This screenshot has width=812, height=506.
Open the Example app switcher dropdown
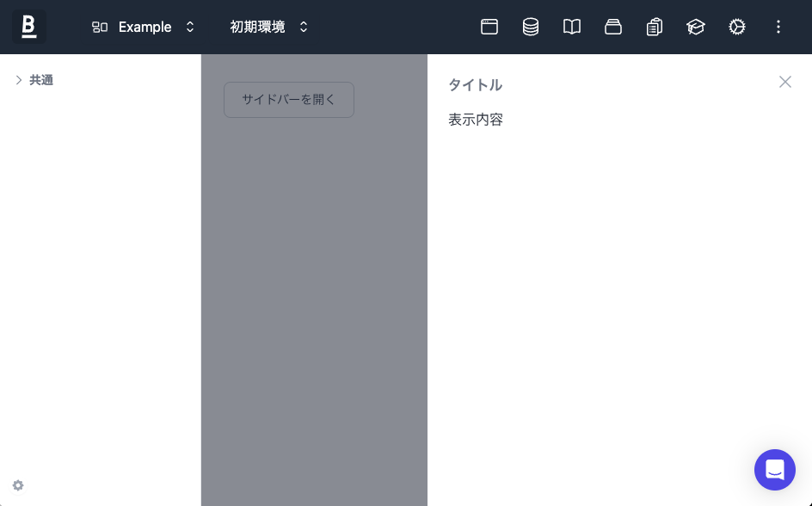click(144, 27)
